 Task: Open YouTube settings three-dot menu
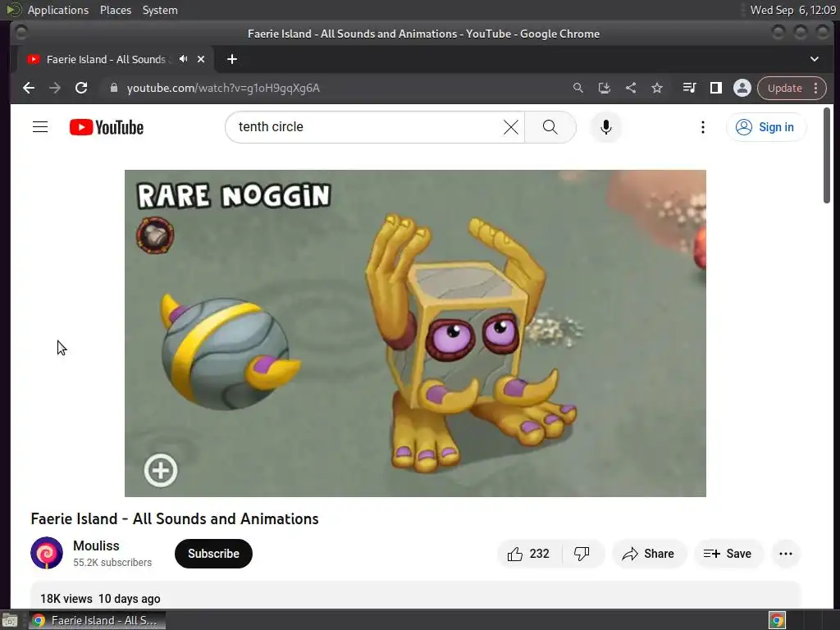click(x=703, y=127)
